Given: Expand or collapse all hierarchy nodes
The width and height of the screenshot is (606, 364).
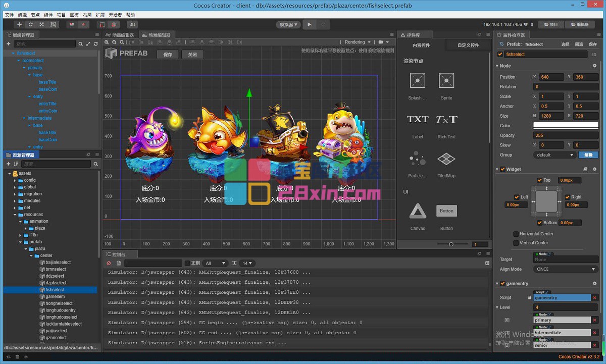Looking at the screenshot, I should (x=88, y=44).
